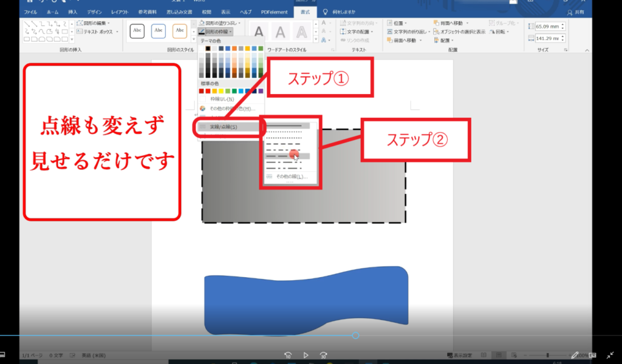622x364 pixels.
Task: Skip back 10 seconds in video
Action: click(x=289, y=355)
